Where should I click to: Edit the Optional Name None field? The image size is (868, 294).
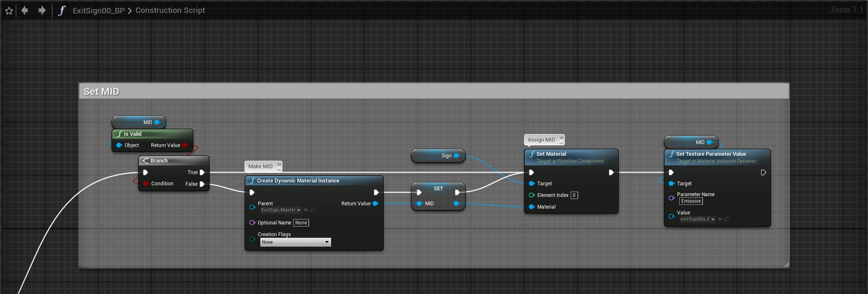pos(301,223)
